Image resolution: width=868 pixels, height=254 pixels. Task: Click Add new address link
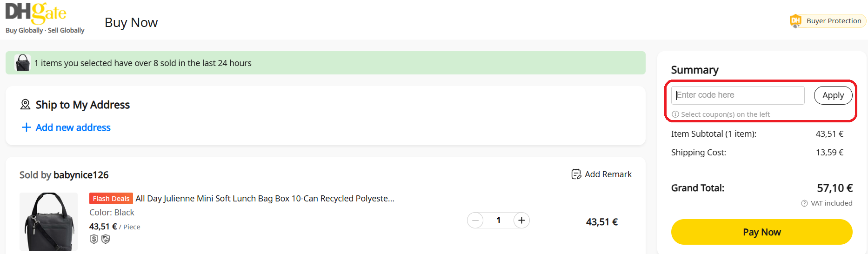tap(73, 127)
